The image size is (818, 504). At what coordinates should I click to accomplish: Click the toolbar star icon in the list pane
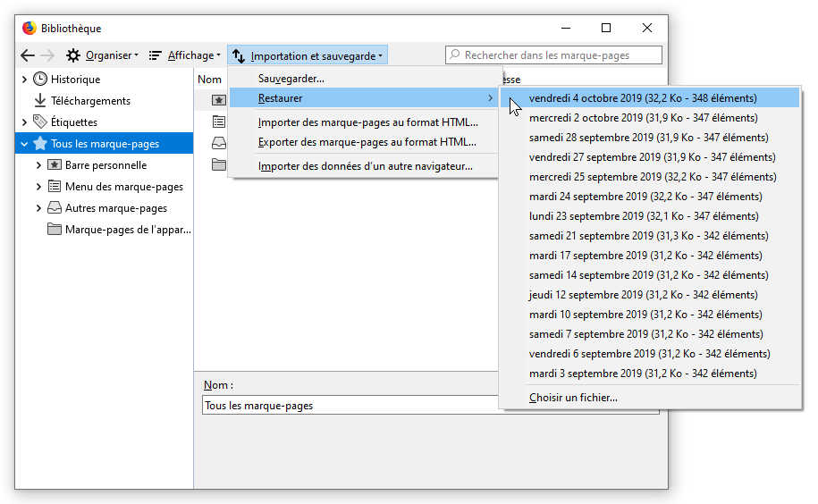[x=219, y=99]
